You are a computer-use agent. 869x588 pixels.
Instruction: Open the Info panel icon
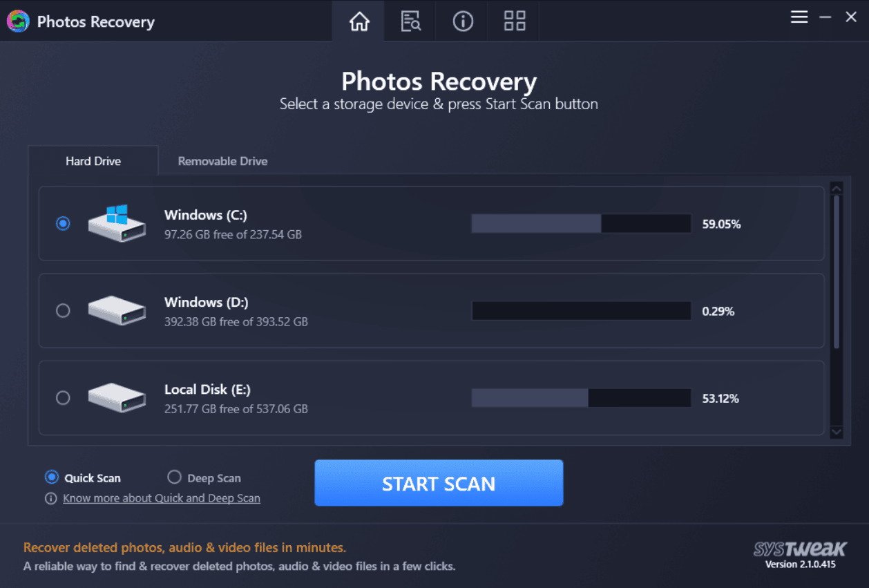tap(462, 21)
